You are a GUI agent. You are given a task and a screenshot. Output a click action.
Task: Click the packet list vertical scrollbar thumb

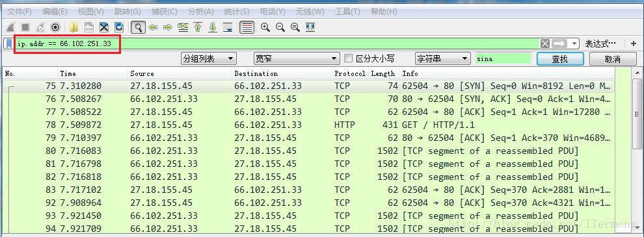pos(637,114)
